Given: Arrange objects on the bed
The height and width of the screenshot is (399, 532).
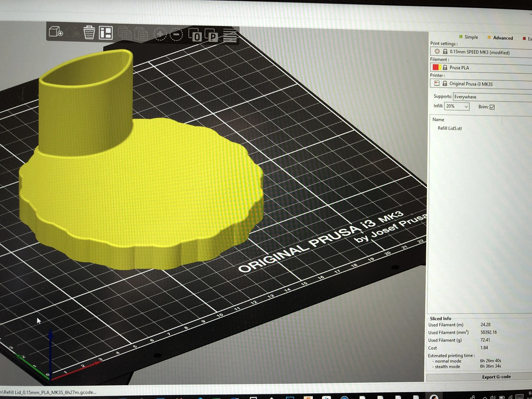Looking at the screenshot, I should point(106,33).
